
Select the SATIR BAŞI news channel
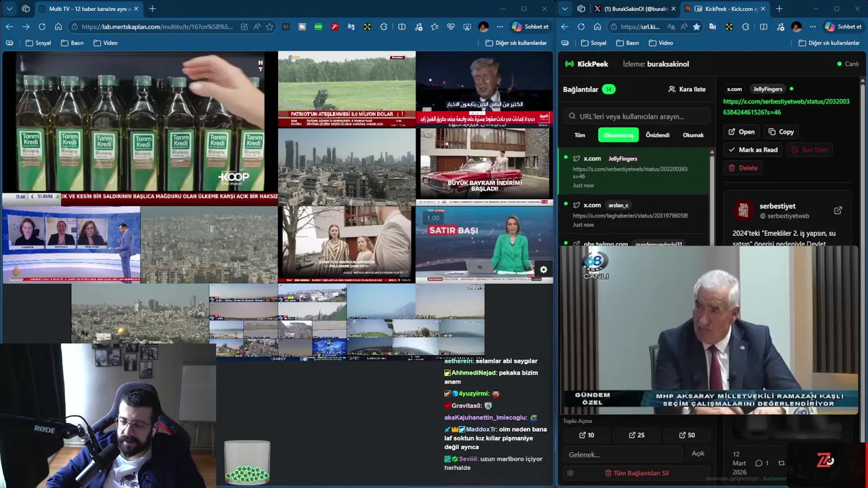[x=484, y=245]
